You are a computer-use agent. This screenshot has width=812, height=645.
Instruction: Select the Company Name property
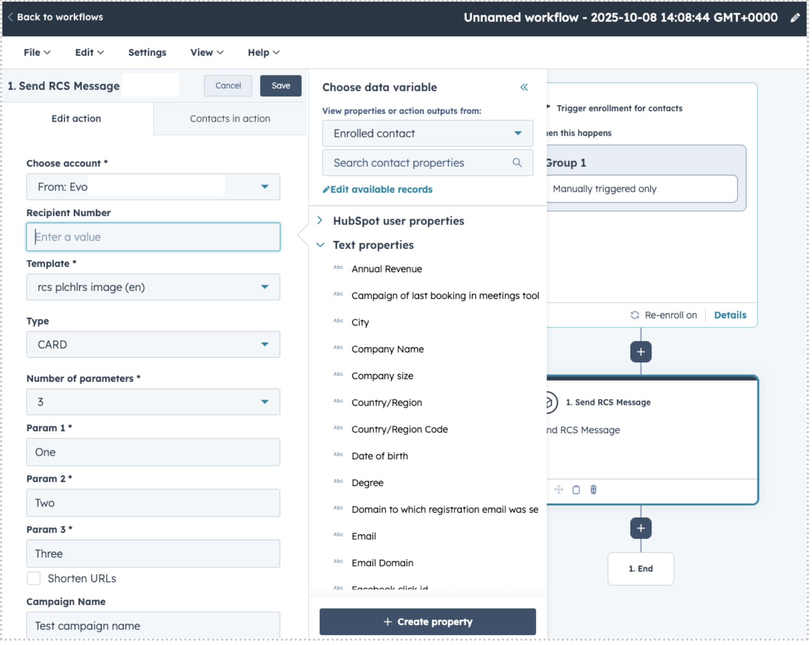point(387,349)
